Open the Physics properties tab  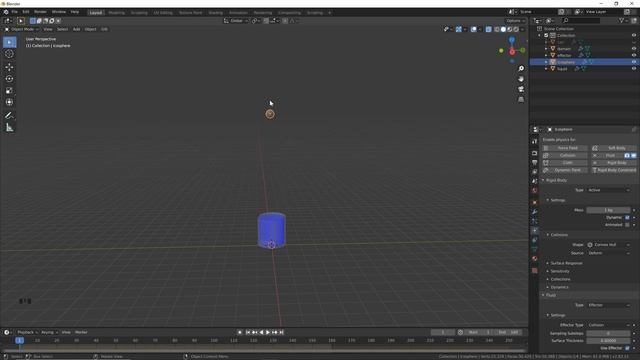click(535, 231)
